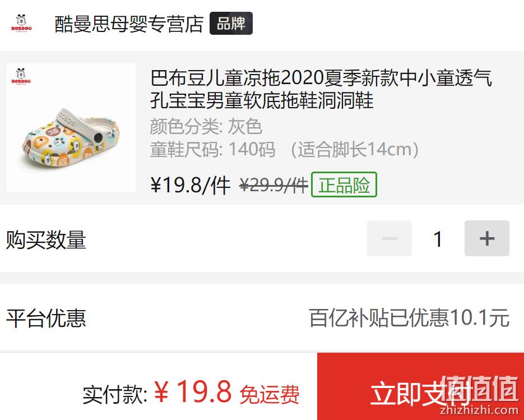The width and height of the screenshot is (524, 420).
Task: Click 百亿补贴已优惠10.1元 discount text
Action: [409, 318]
